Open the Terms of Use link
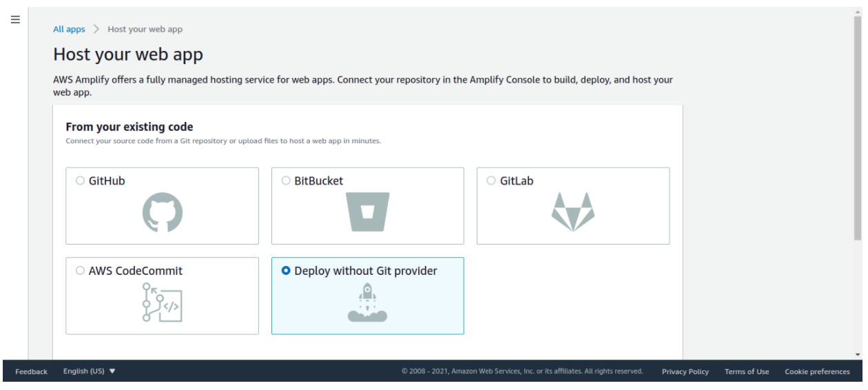This screenshot has height=390, width=868. point(747,371)
